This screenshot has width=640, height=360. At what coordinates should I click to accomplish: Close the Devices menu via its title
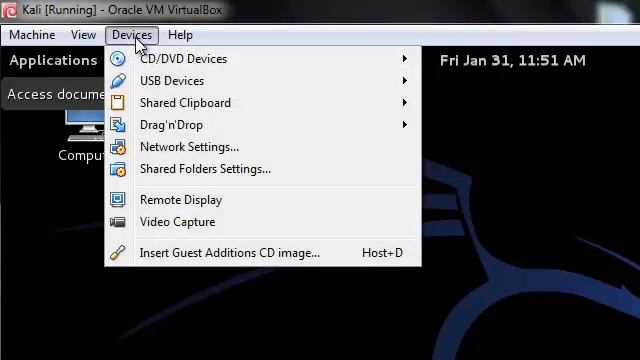pos(132,35)
